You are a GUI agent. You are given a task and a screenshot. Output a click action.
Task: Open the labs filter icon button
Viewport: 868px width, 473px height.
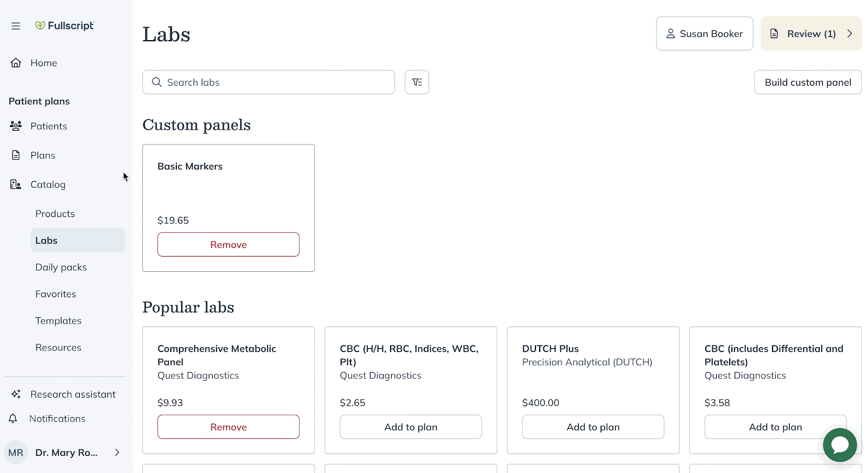tap(417, 82)
